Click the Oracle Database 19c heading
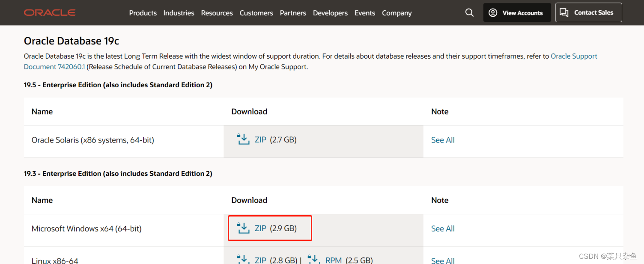This screenshot has height=264, width=644. tap(72, 41)
